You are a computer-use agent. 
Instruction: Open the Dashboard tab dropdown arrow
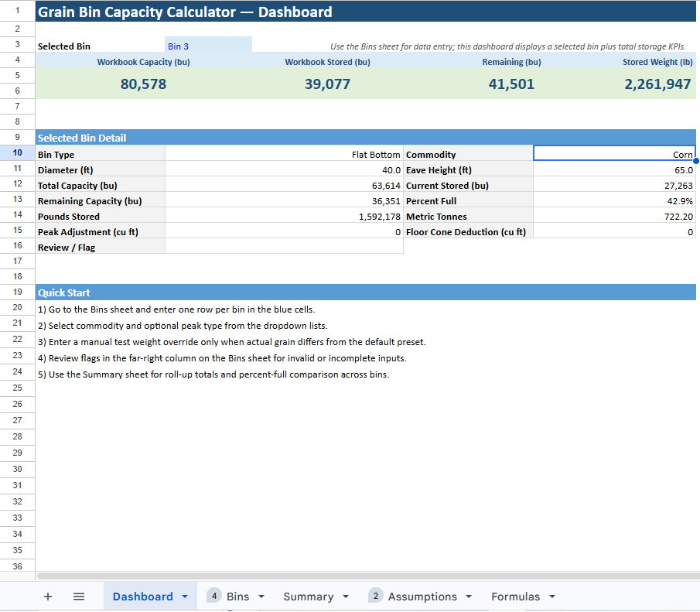(184, 597)
